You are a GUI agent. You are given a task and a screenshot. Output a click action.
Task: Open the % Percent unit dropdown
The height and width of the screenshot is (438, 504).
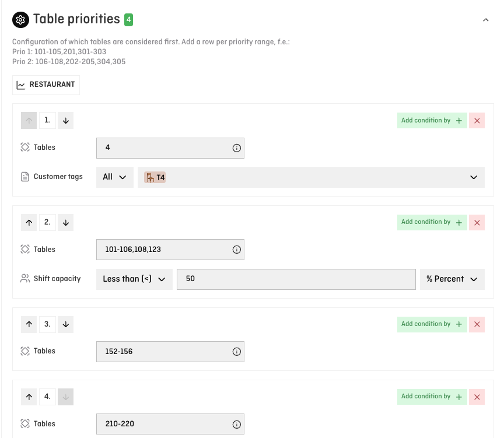coord(452,279)
